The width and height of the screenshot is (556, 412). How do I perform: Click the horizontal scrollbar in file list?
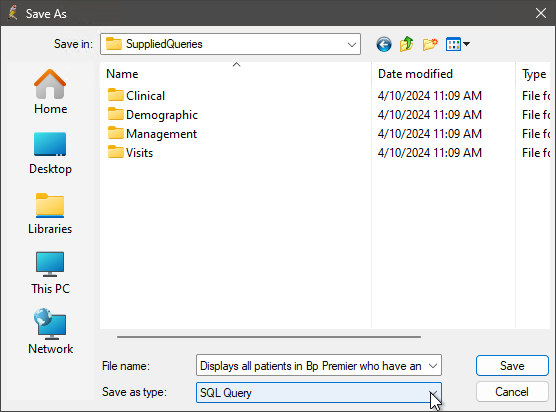point(269,337)
